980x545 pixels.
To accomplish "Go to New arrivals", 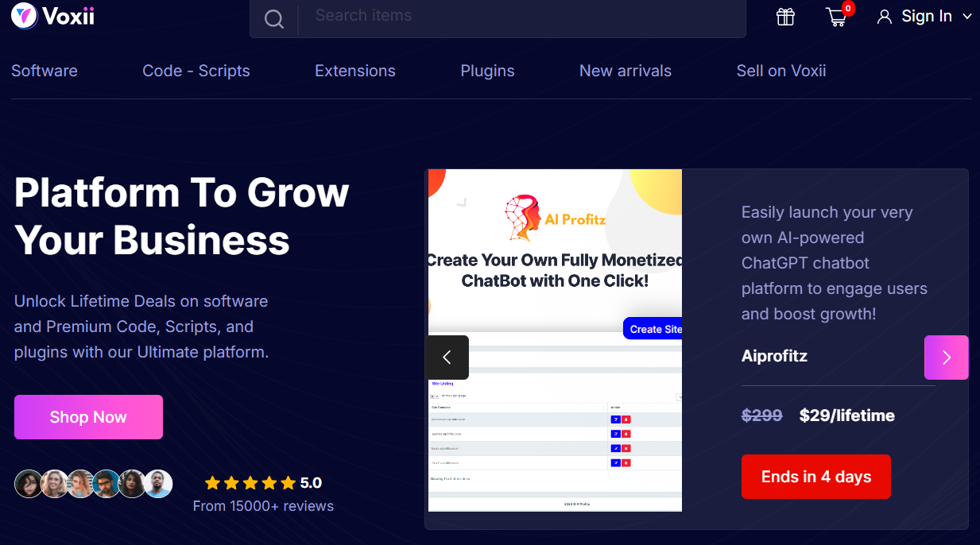I will click(x=626, y=71).
